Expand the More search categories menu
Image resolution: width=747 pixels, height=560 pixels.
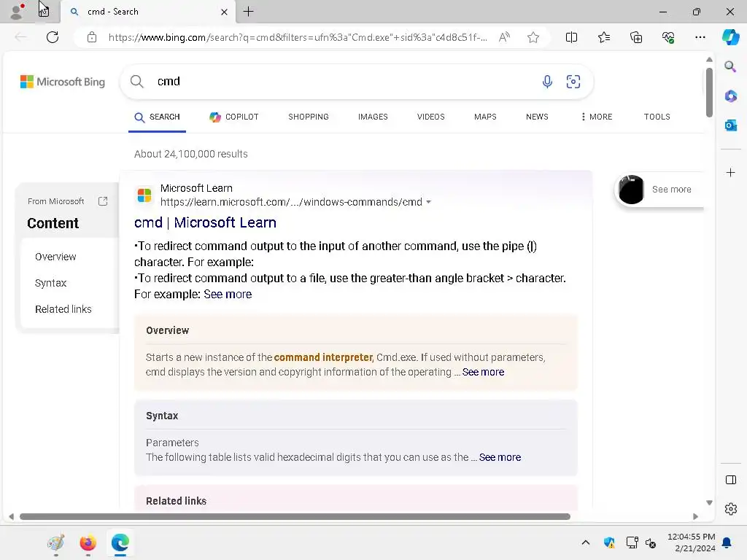(597, 117)
